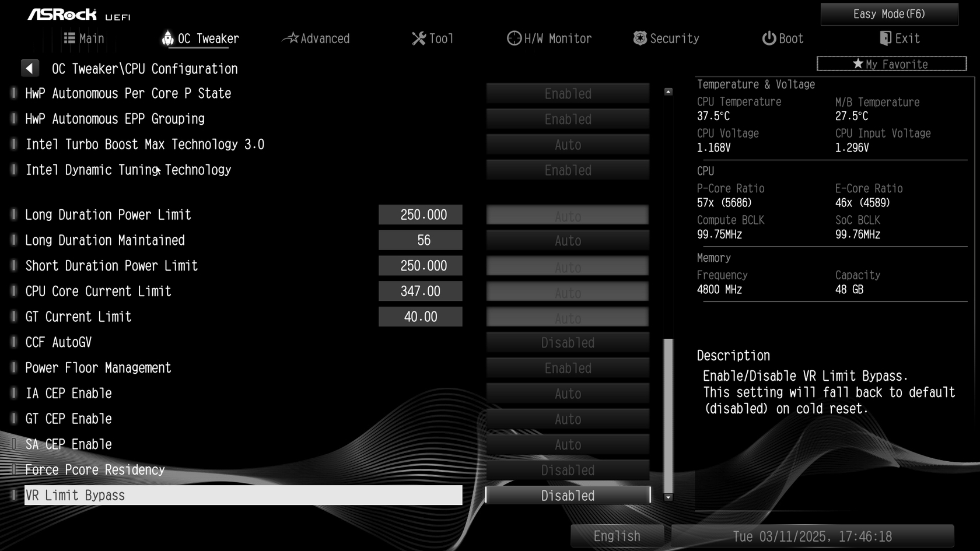The image size is (980, 551).
Task: Click the English language button
Action: tap(617, 536)
